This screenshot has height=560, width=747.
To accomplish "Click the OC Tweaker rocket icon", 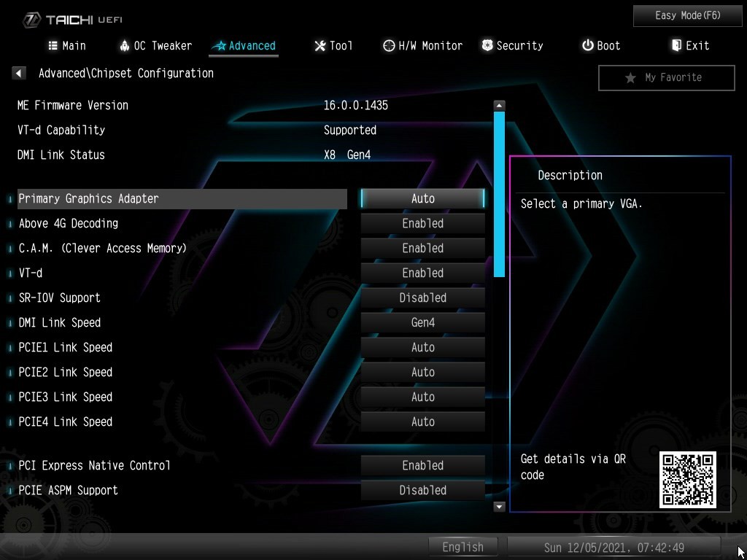I will point(124,46).
